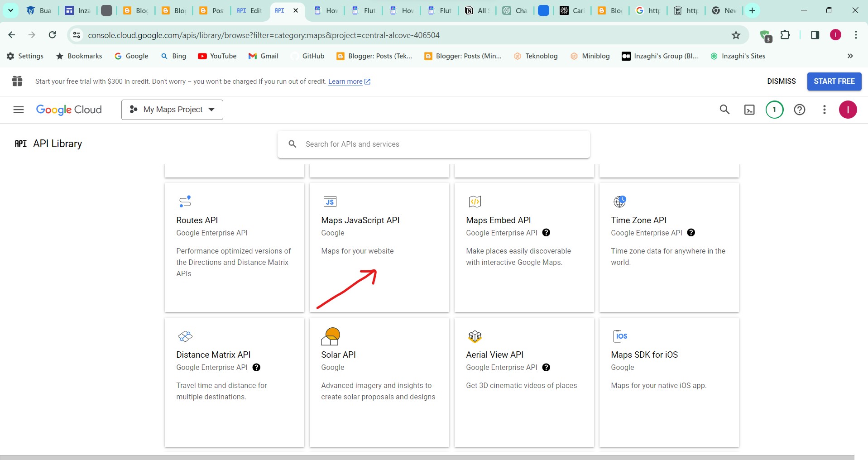
Task: Click the browser address bar URL
Action: pyautogui.click(x=264, y=35)
